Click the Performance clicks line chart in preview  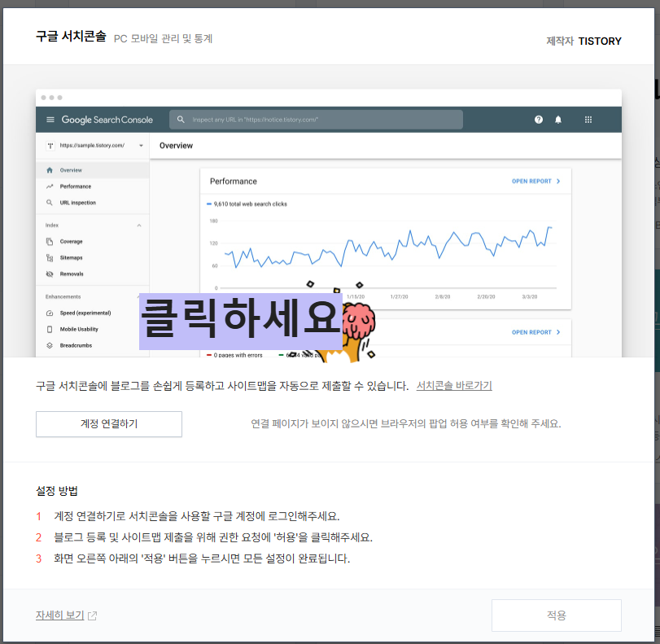(388, 248)
